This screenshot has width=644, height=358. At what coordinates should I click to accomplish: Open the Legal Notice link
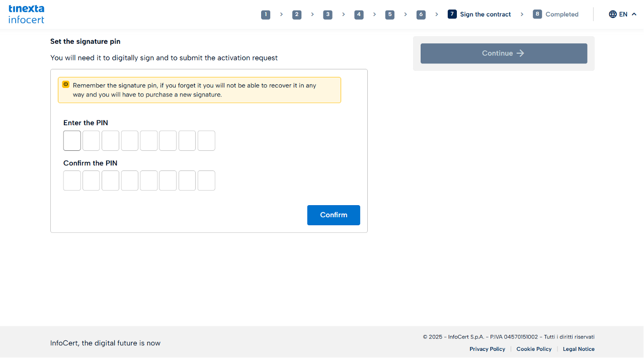pos(579,349)
